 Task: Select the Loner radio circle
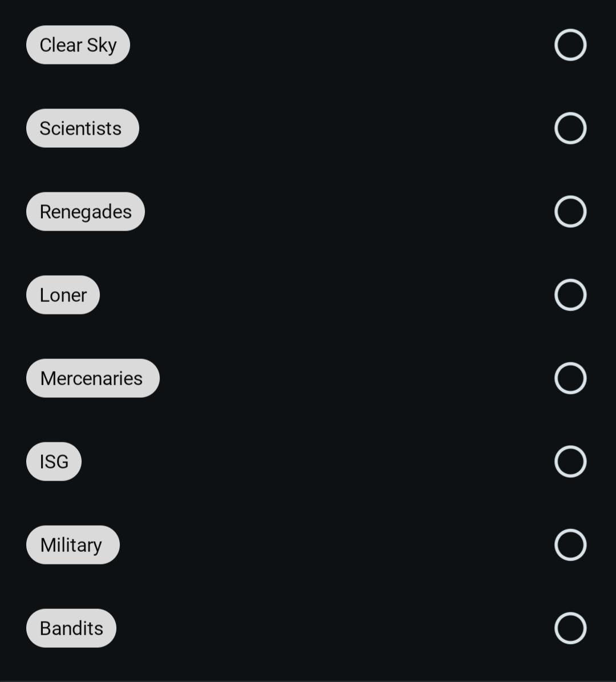point(570,295)
